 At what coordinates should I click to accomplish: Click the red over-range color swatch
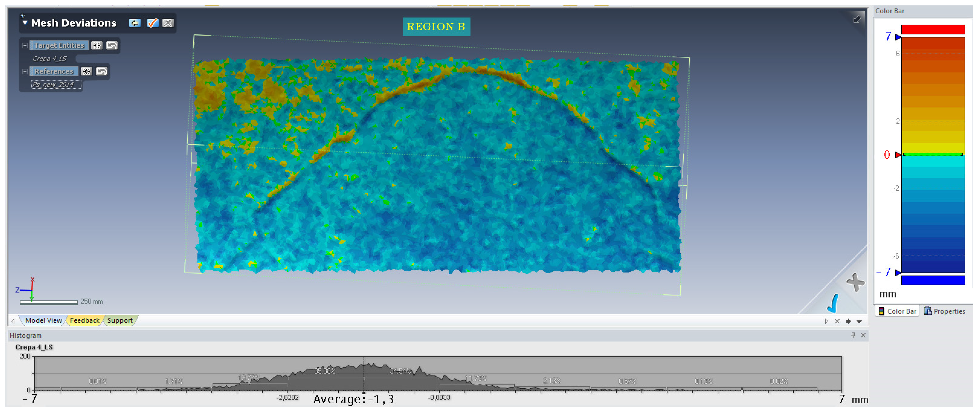933,29
